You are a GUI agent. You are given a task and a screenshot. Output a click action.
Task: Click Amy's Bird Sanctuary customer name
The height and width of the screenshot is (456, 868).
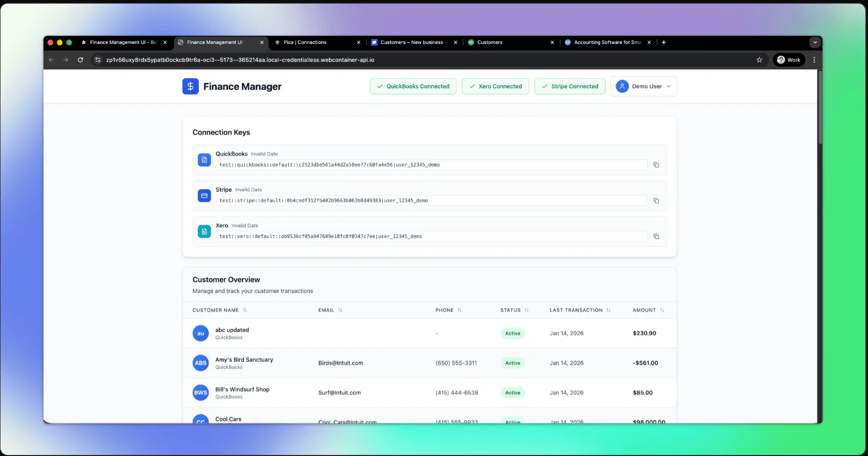(244, 360)
